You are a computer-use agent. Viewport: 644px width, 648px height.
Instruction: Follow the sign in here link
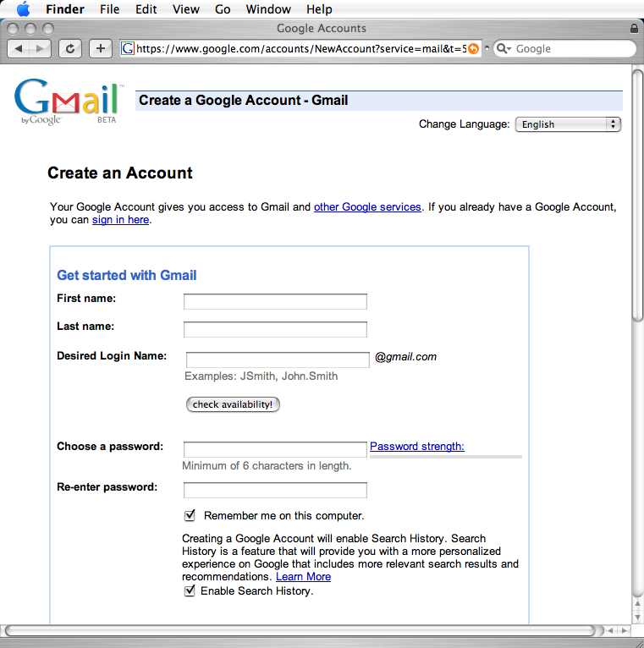point(120,219)
